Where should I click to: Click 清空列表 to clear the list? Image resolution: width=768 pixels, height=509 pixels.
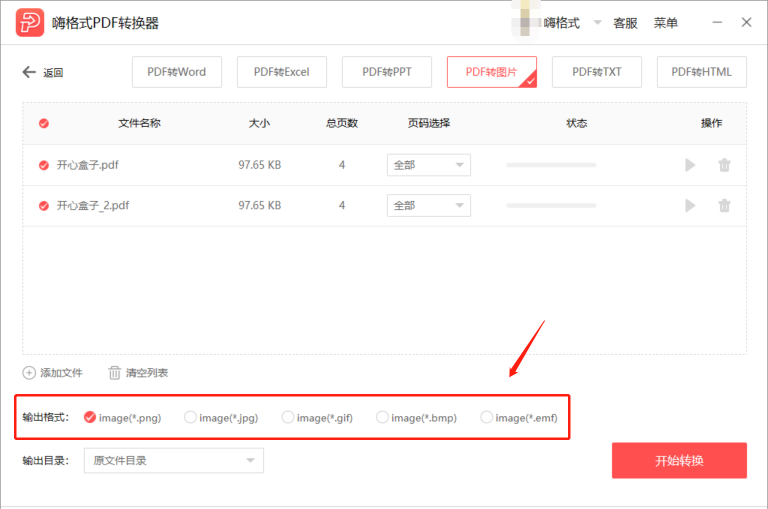[x=138, y=373]
